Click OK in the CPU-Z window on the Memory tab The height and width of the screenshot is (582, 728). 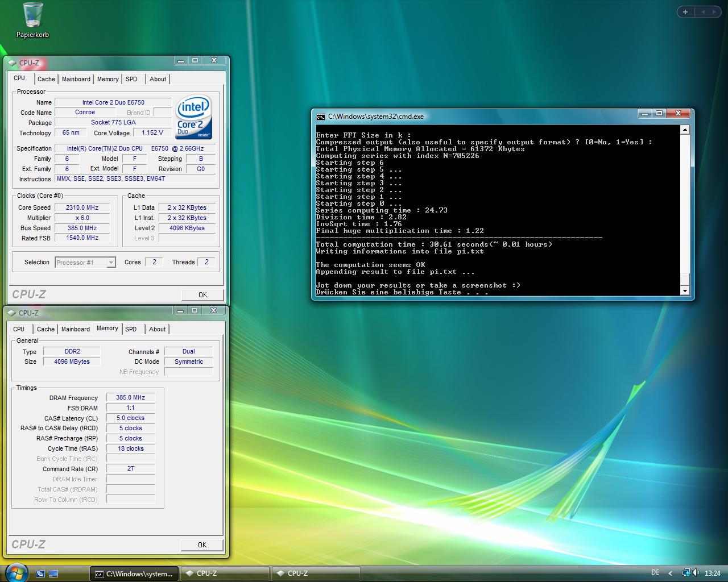click(202, 545)
